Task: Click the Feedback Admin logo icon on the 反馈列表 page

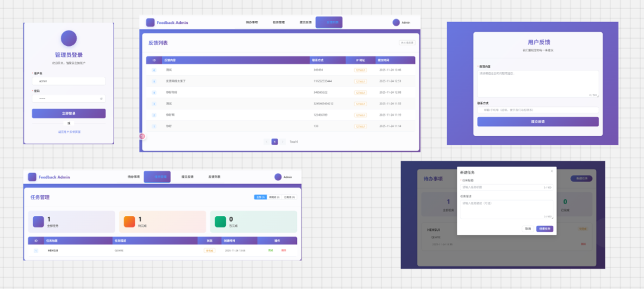Action: 150,23
